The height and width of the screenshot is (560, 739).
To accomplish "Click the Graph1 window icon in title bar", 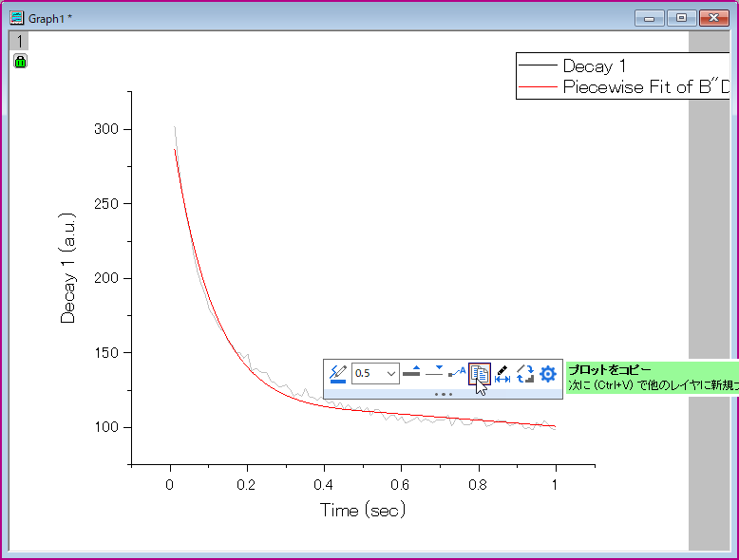I will (x=16, y=18).
